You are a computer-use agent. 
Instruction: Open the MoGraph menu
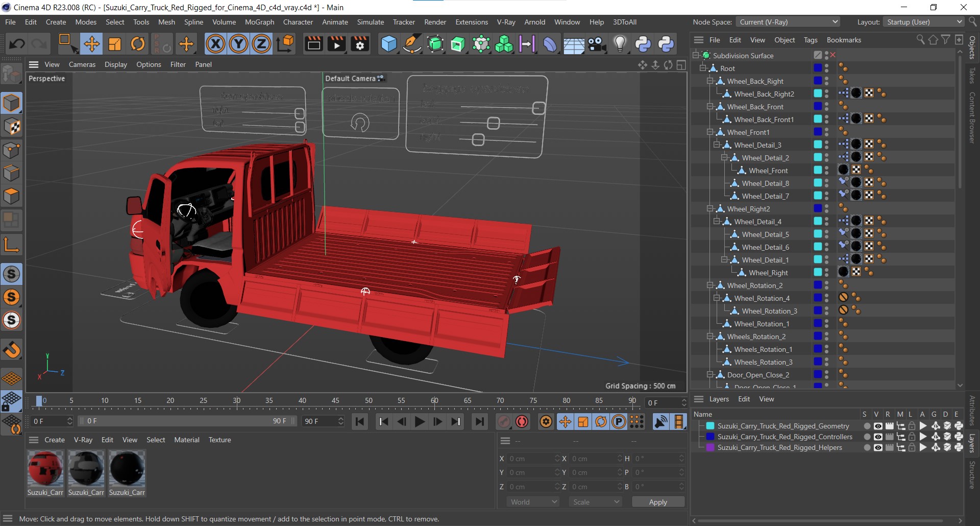(259, 22)
